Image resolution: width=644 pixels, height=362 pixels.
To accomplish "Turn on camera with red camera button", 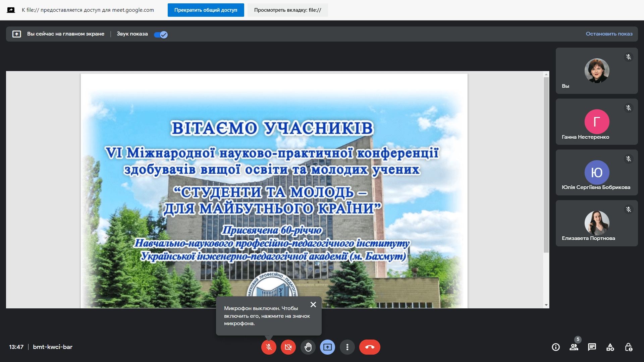I will pos(288,347).
